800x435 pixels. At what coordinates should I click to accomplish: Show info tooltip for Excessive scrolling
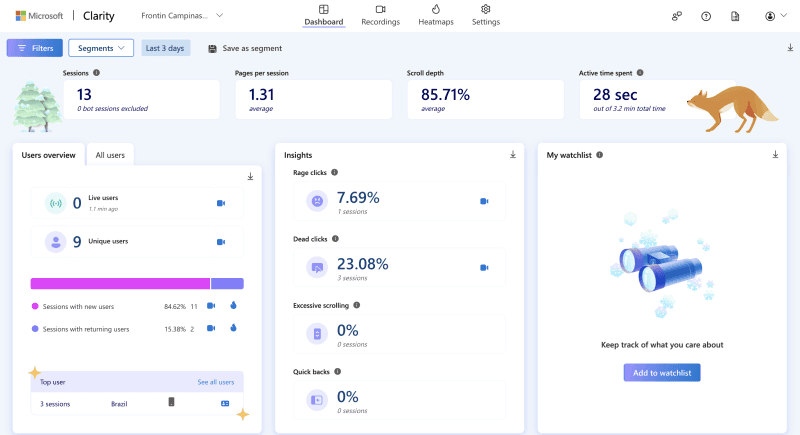coord(357,305)
